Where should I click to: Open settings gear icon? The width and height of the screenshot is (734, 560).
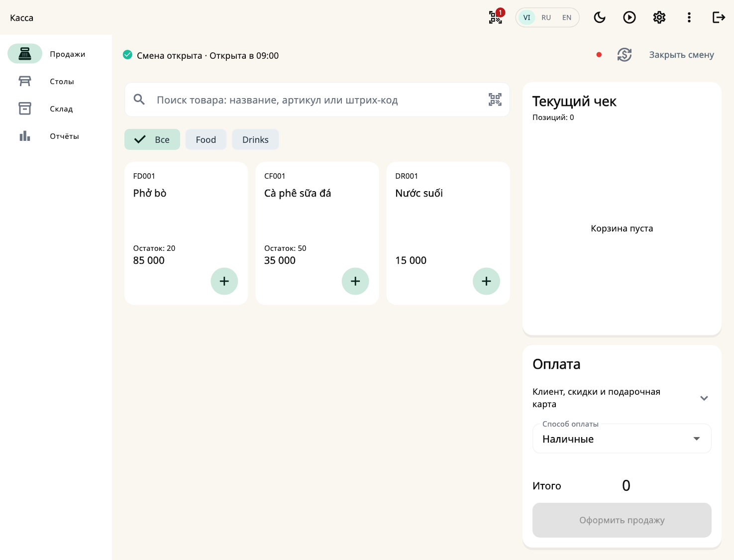click(x=659, y=17)
